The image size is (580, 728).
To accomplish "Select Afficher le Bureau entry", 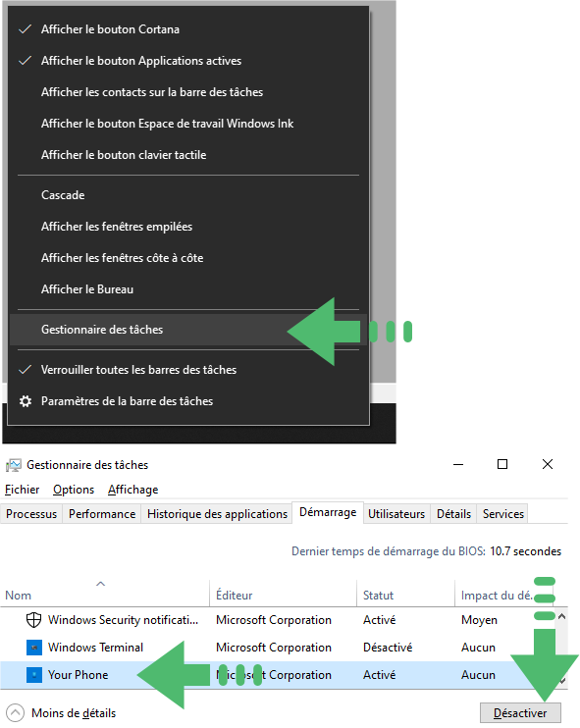I will coord(189,289).
